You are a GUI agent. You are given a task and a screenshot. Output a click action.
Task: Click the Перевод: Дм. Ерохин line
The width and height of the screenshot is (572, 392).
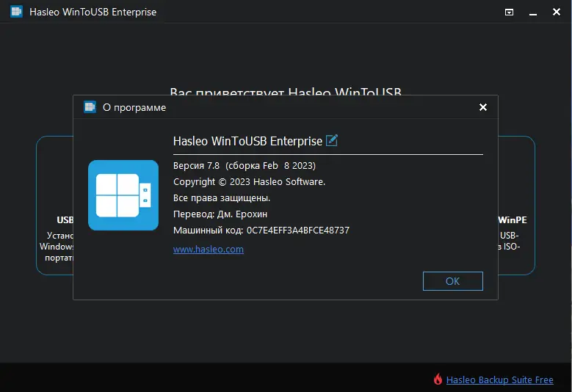pos(220,214)
